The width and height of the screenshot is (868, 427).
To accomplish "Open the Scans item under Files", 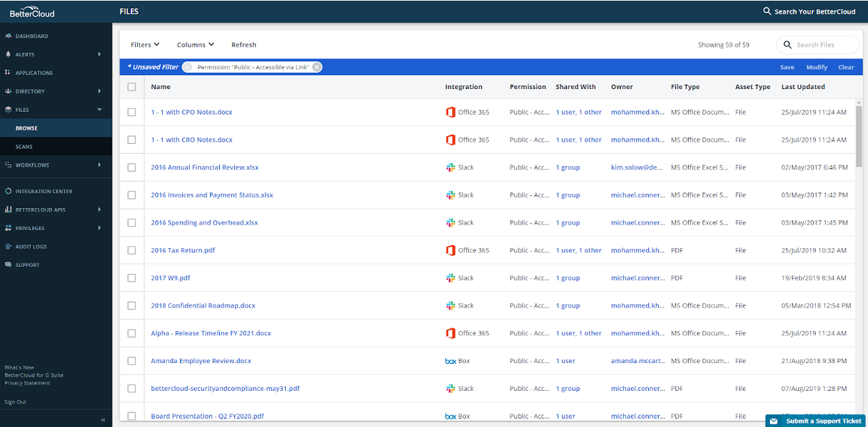I will (x=56, y=147).
